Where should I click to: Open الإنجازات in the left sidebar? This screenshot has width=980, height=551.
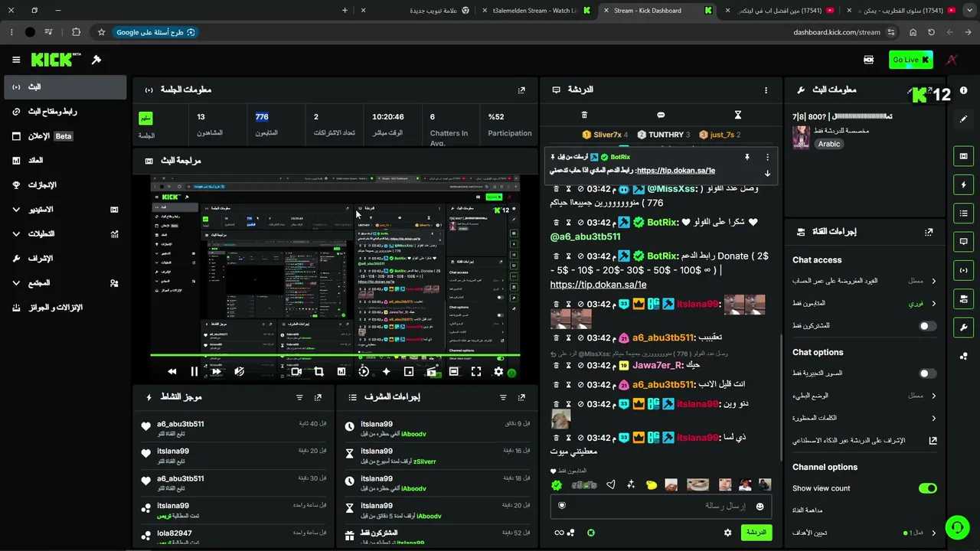(64, 185)
